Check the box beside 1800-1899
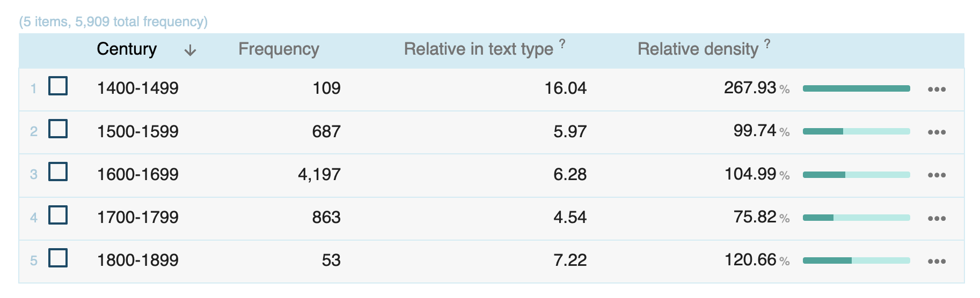 pyautogui.click(x=58, y=258)
